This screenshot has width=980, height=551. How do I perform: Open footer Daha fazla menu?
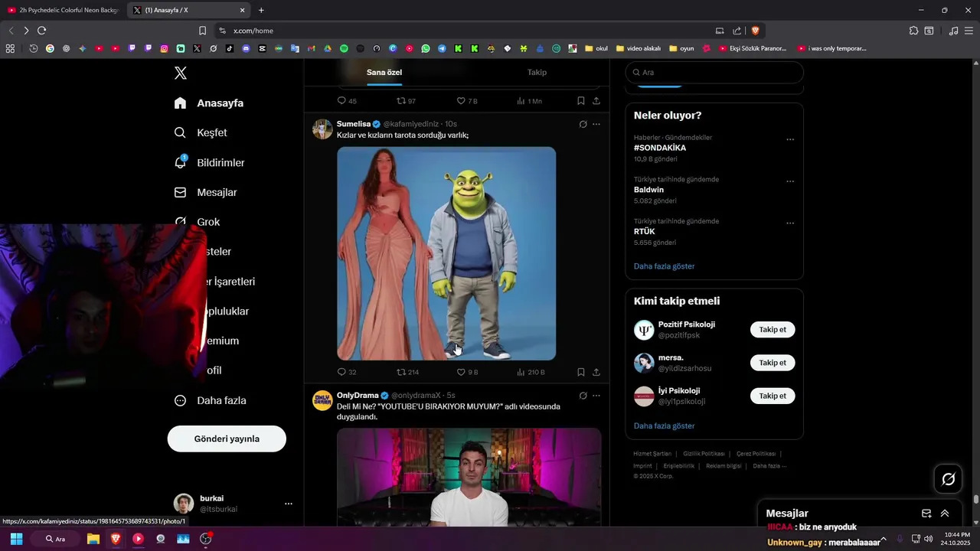pos(769,465)
